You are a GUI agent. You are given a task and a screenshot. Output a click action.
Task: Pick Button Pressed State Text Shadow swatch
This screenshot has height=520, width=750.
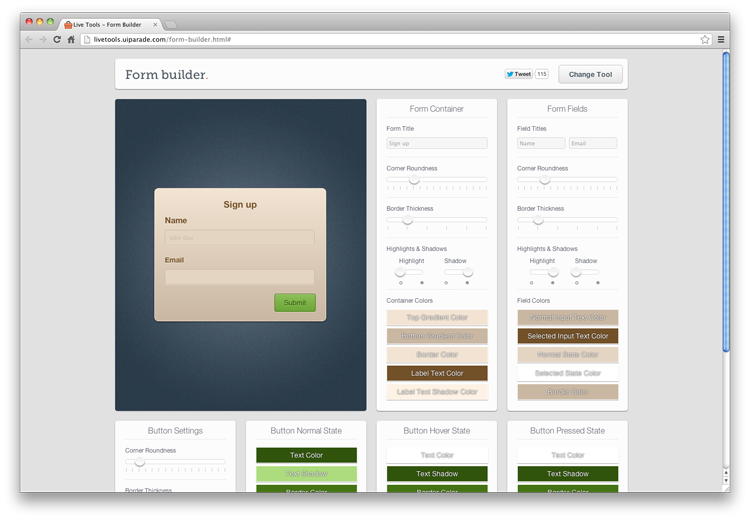(x=567, y=474)
